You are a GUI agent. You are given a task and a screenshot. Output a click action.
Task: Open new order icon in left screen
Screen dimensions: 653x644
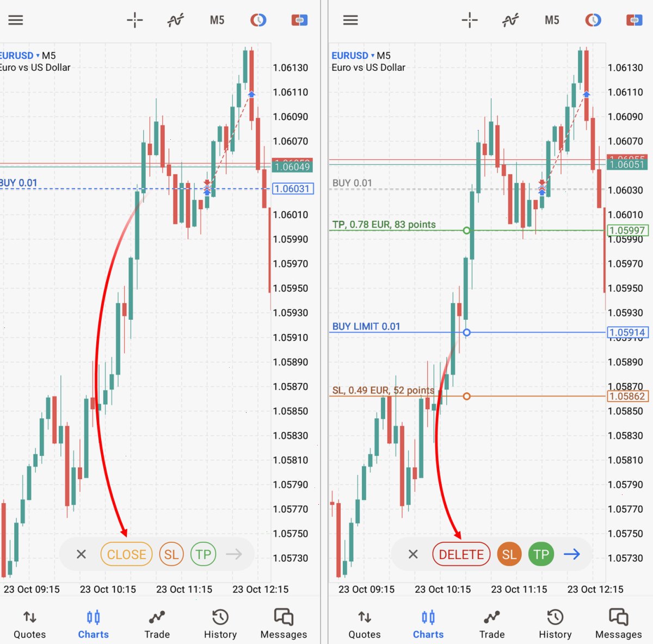(299, 20)
